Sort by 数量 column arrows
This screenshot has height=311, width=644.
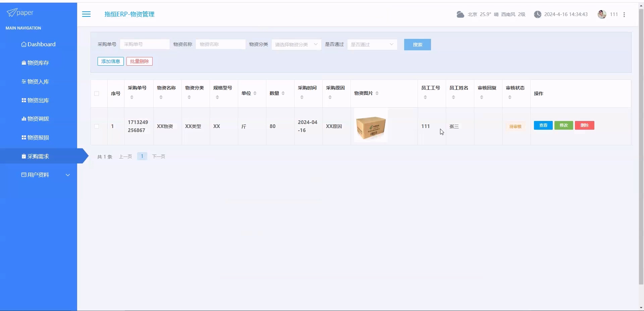(x=283, y=93)
